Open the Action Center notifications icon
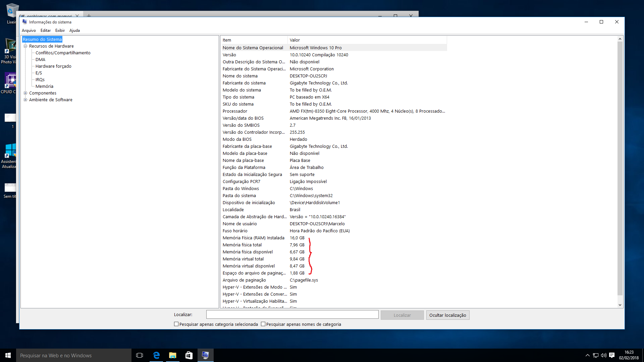The height and width of the screenshot is (362, 644). [x=612, y=355]
